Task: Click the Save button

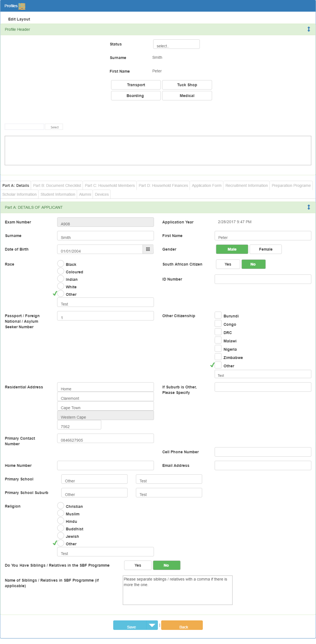Action: 130,625
